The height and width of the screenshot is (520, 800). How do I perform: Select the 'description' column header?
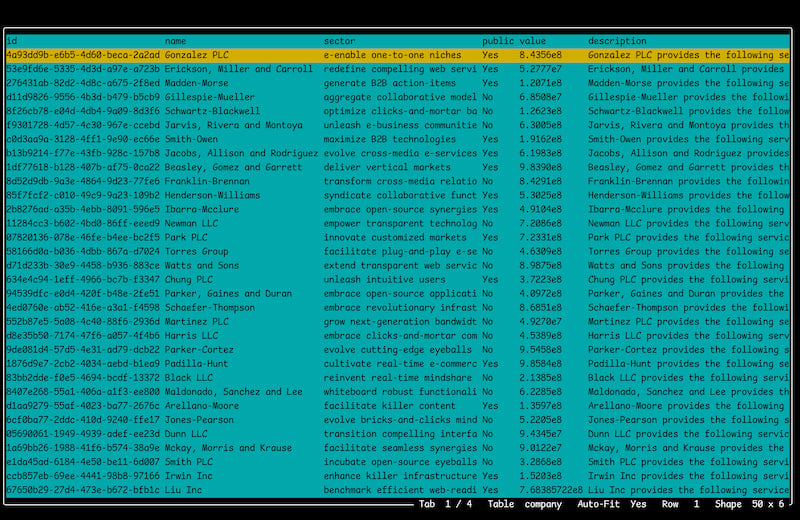tap(617, 41)
